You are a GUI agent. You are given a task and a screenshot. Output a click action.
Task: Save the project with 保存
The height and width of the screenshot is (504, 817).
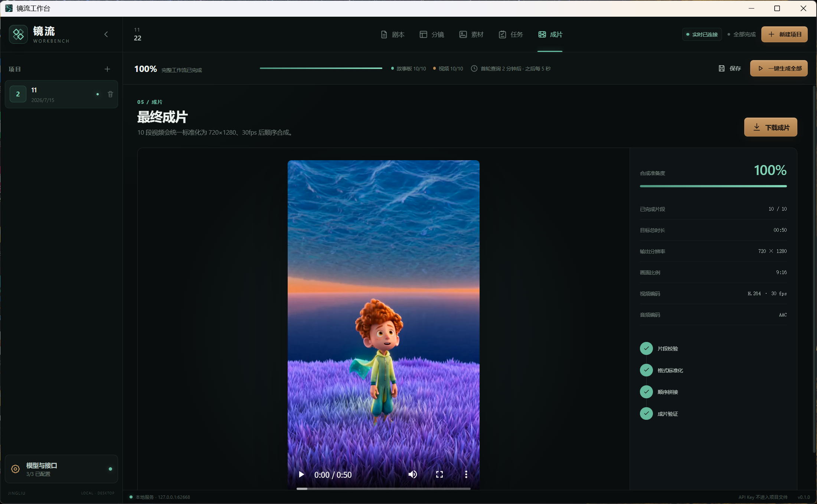[730, 69]
